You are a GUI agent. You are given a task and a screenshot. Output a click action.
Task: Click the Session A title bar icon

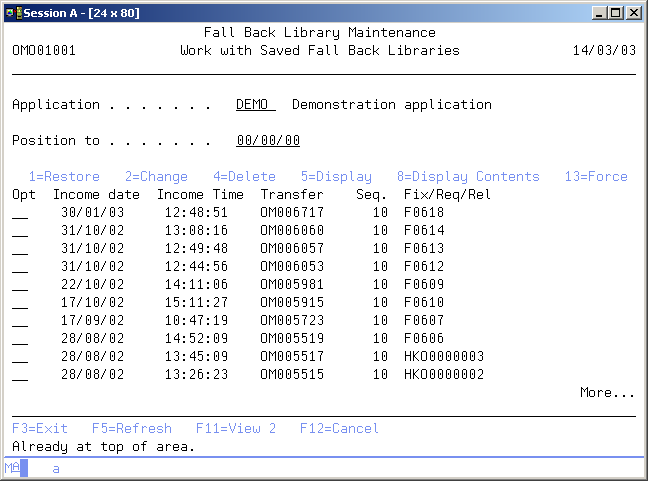pos(12,13)
